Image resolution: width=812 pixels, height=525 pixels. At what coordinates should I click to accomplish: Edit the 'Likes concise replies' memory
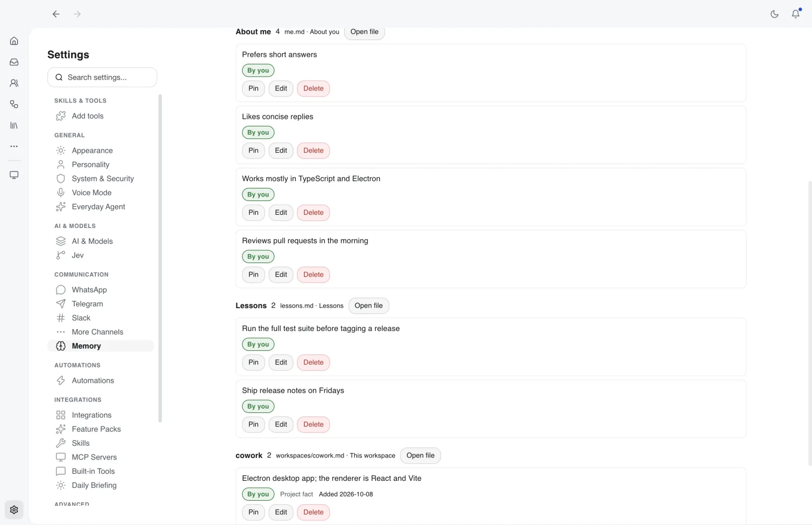pyautogui.click(x=281, y=151)
